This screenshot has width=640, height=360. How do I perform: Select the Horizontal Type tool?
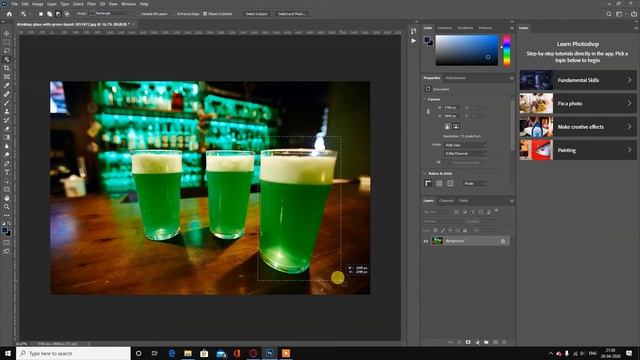point(7,172)
